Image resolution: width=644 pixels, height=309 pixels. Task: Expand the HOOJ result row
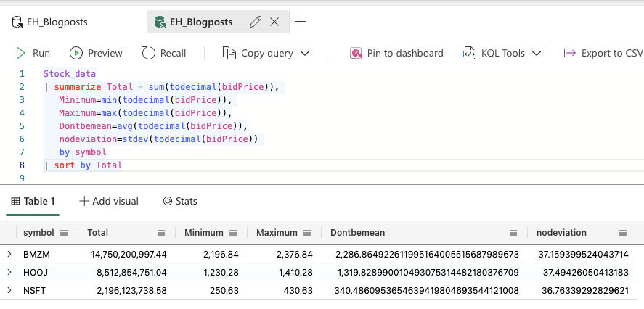point(9,272)
